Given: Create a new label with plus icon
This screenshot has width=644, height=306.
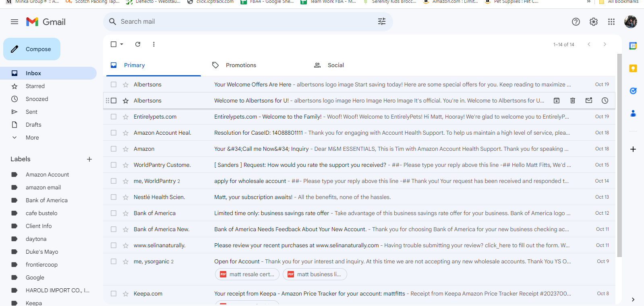Looking at the screenshot, I should pyautogui.click(x=89, y=159).
